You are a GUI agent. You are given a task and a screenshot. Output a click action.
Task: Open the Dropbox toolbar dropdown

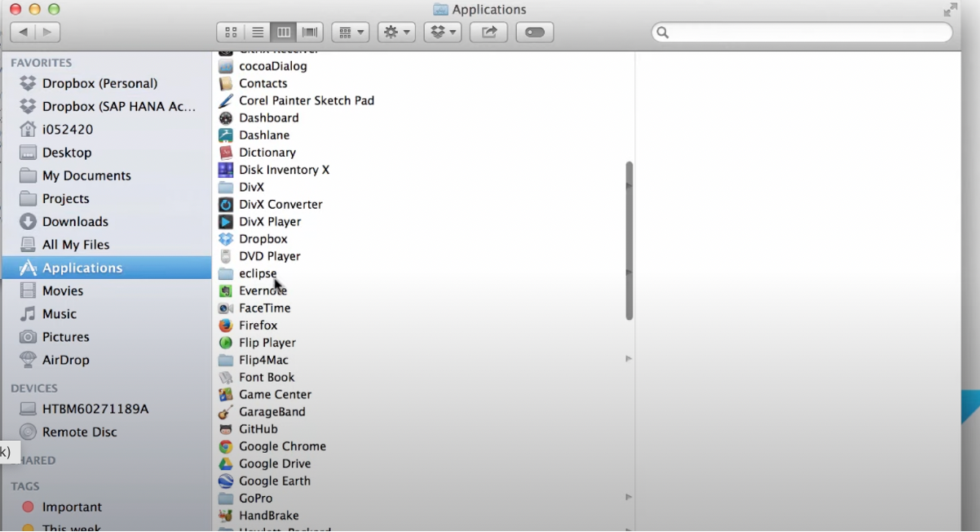[443, 33]
